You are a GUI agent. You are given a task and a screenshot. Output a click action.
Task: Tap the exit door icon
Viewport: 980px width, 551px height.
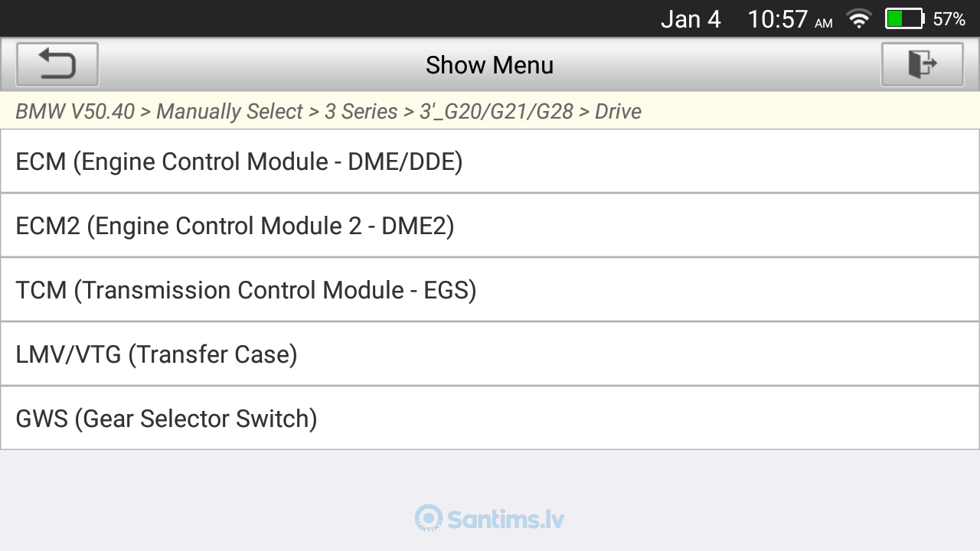click(x=923, y=64)
